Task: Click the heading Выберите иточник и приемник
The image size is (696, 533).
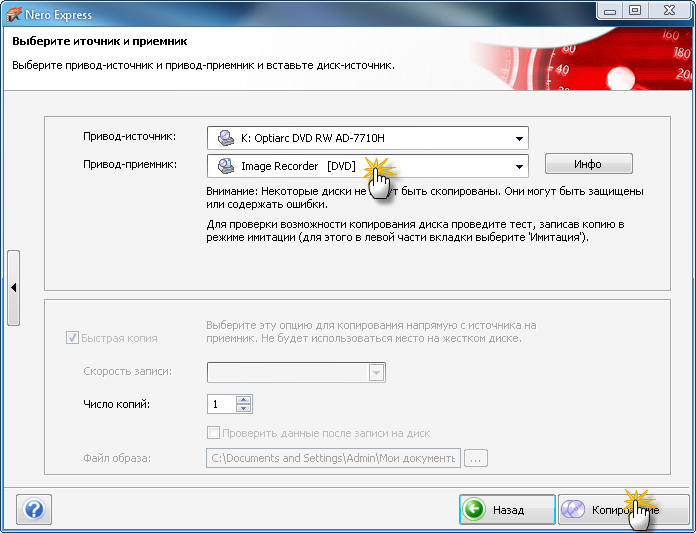Action: point(100,41)
